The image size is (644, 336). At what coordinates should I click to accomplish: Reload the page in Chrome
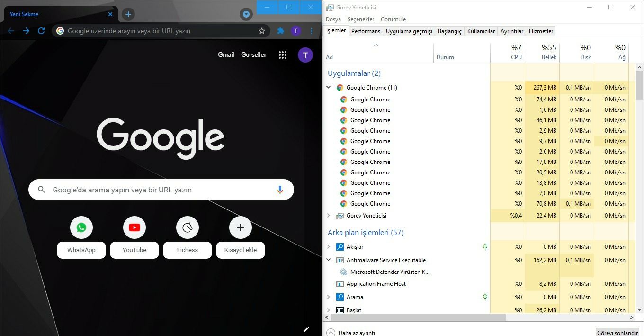41,31
